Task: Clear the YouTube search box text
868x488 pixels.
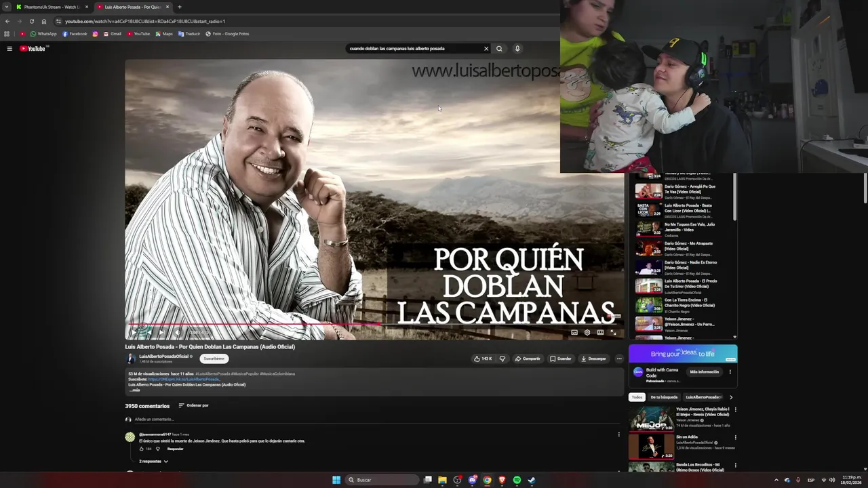Action: point(486,49)
